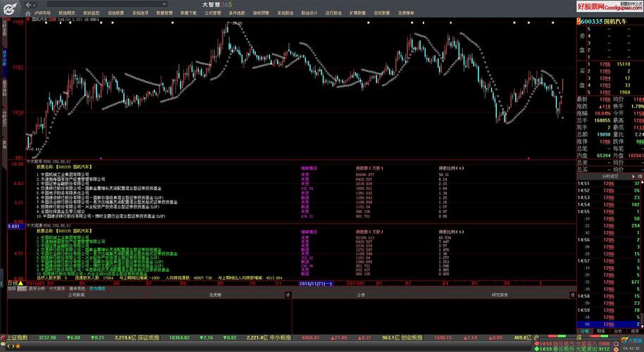
Task: Open the 运行股池 menu
Action: point(333,13)
